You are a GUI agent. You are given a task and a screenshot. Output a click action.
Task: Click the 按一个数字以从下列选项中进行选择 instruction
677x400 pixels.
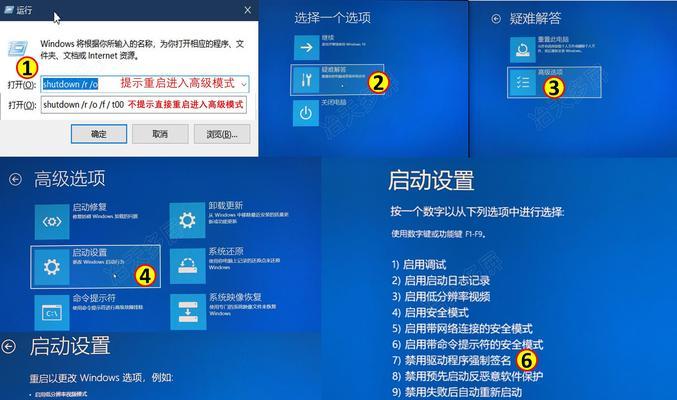pos(478,212)
